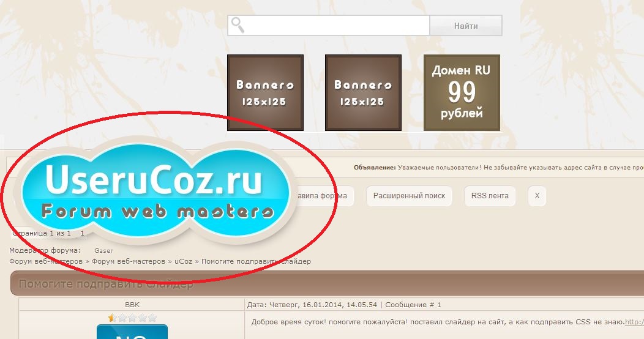This screenshot has height=339, width=644.
Task: Click the Сообщение # 1 post number
Action: coord(413,305)
